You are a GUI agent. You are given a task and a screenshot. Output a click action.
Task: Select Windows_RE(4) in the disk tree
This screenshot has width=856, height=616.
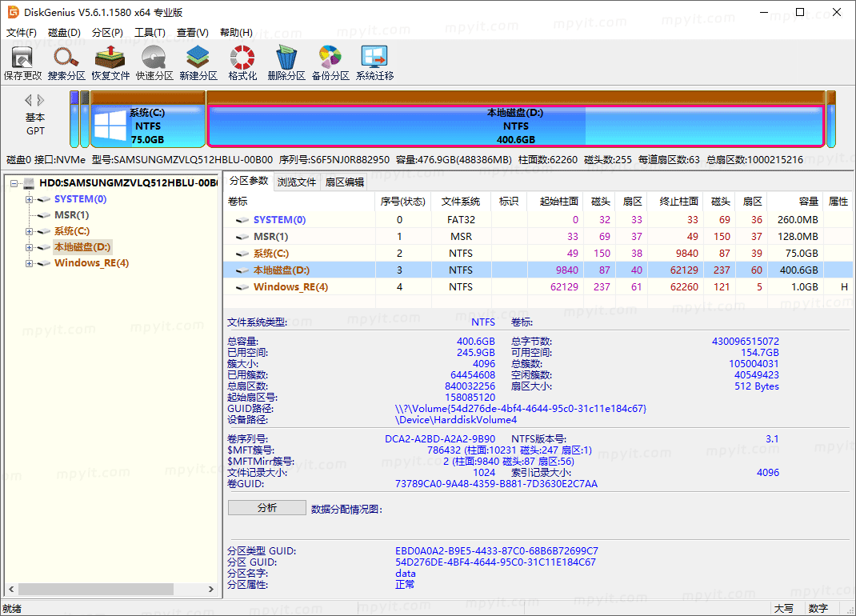click(x=91, y=263)
